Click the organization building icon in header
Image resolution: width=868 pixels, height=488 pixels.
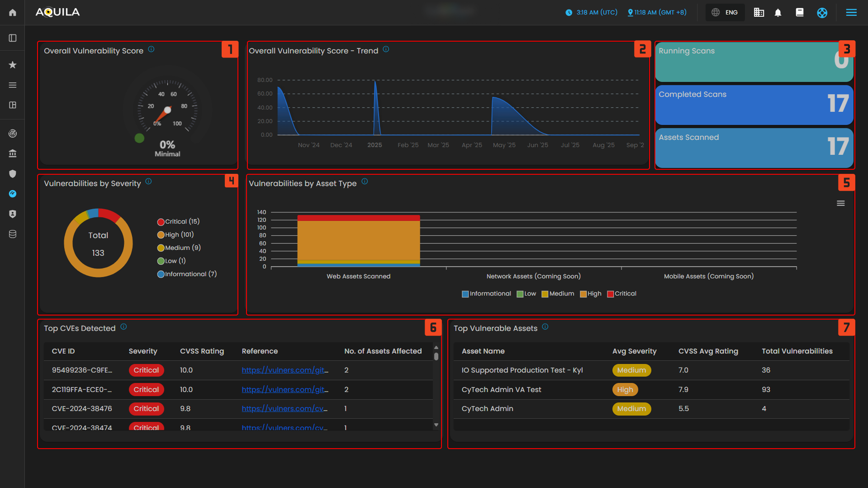pyautogui.click(x=759, y=13)
